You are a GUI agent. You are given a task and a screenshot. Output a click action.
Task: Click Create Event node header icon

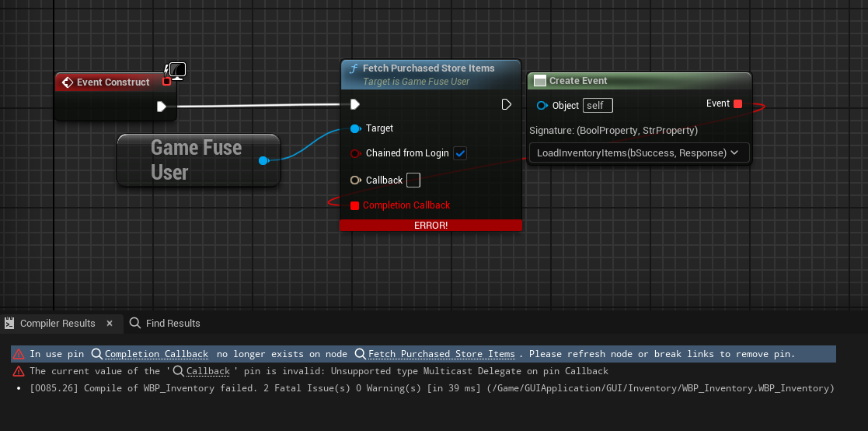[539, 81]
